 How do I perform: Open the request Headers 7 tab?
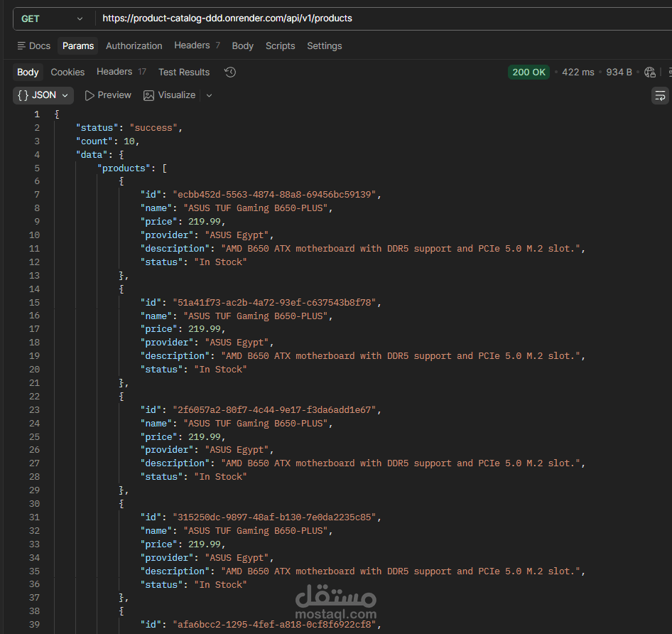click(197, 45)
